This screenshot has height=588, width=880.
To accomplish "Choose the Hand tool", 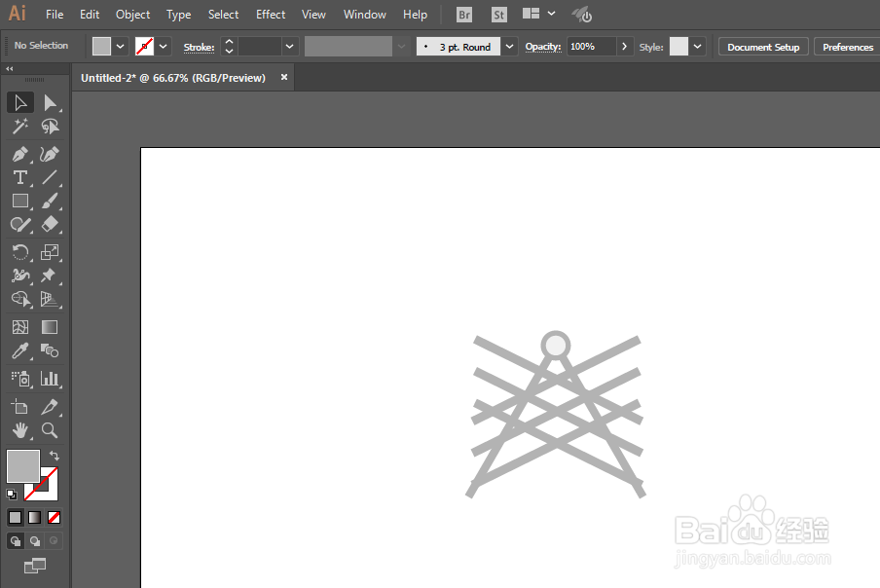I will pyautogui.click(x=20, y=430).
